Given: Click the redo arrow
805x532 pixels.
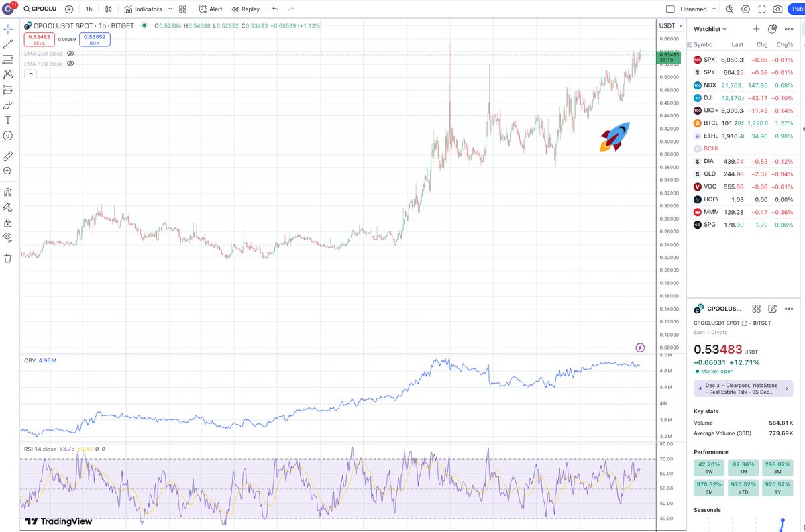Looking at the screenshot, I should tap(291, 9).
